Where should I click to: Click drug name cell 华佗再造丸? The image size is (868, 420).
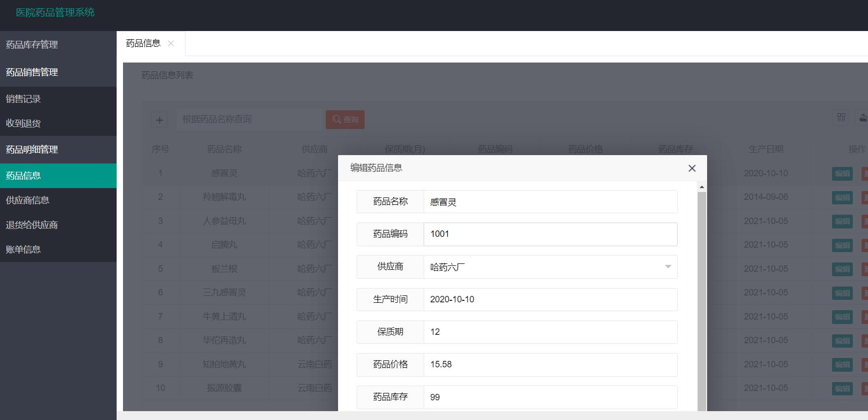point(224,340)
